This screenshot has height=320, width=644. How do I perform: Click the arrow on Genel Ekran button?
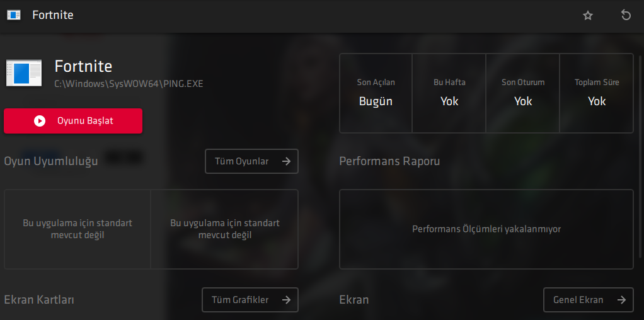pos(621,300)
